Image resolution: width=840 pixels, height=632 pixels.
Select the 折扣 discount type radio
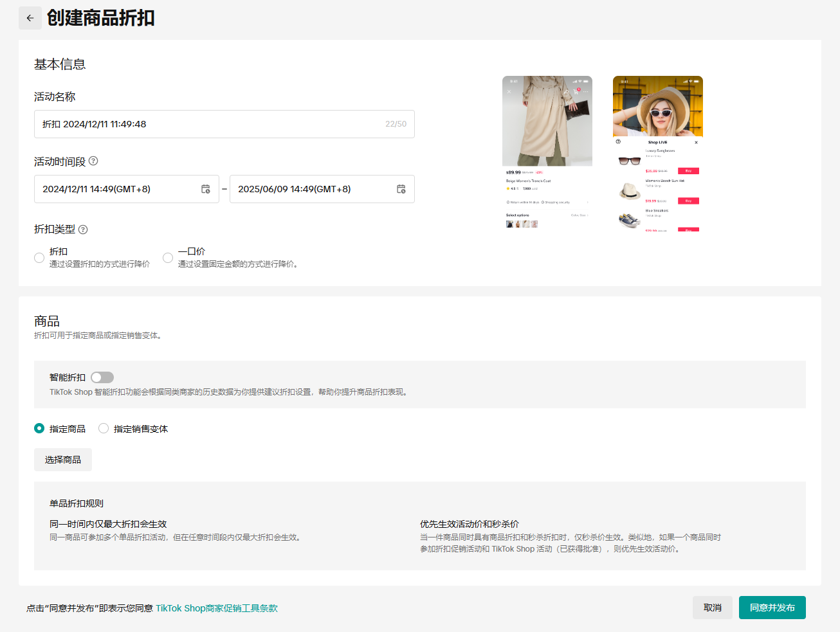coord(39,258)
